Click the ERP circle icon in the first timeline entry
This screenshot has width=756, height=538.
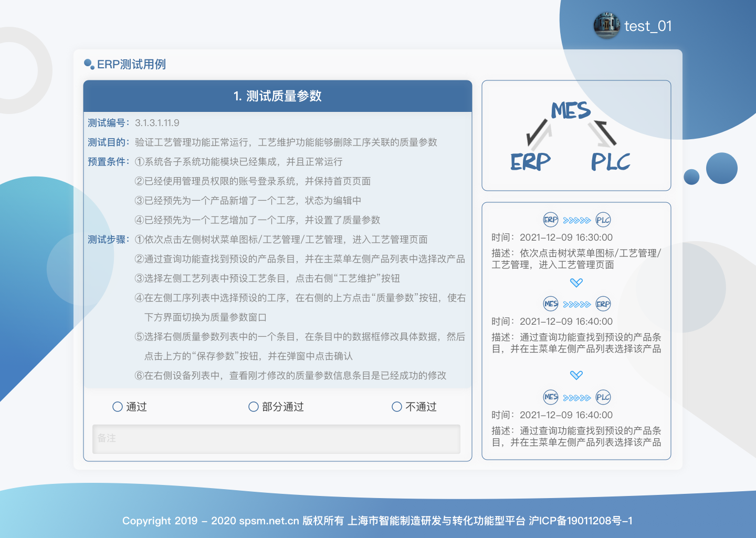[550, 220]
